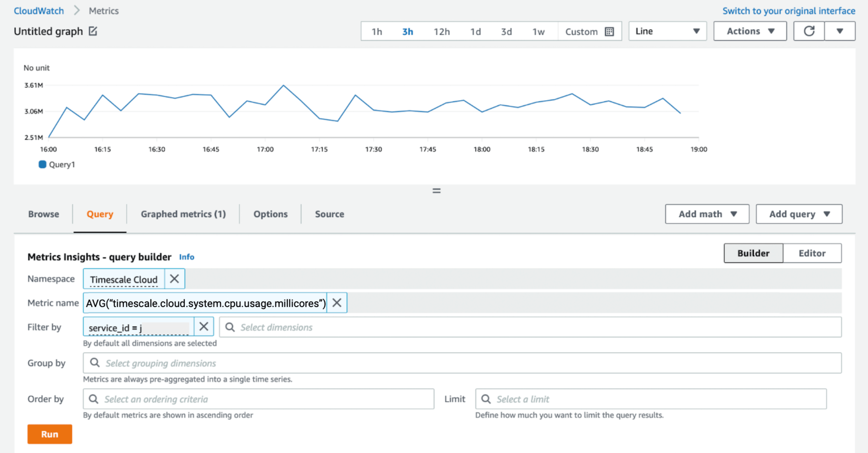Remove the Timescale Cloud namespace
The image size is (868, 453).
coord(174,279)
